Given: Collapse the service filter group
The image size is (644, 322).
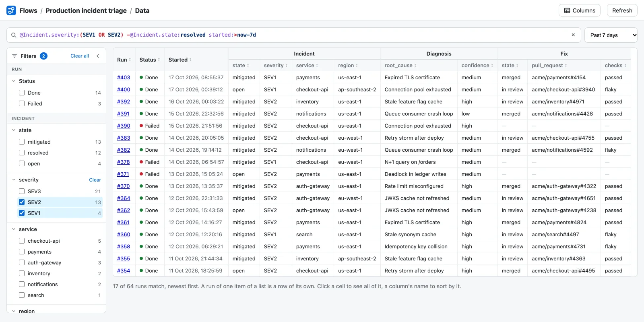Looking at the screenshot, I should [x=14, y=229].
